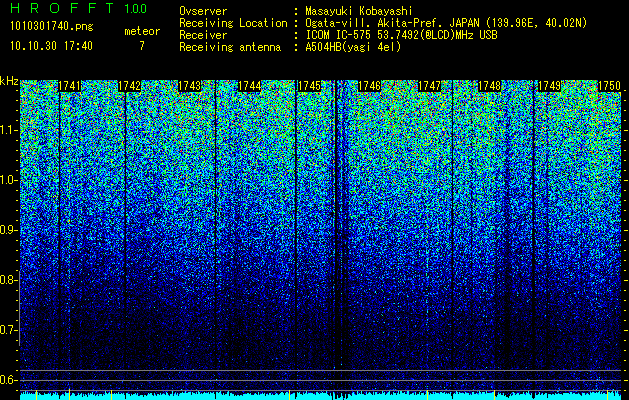Click the meteor count 7
Image resolution: width=629 pixels, height=400 pixels.
click(142, 46)
